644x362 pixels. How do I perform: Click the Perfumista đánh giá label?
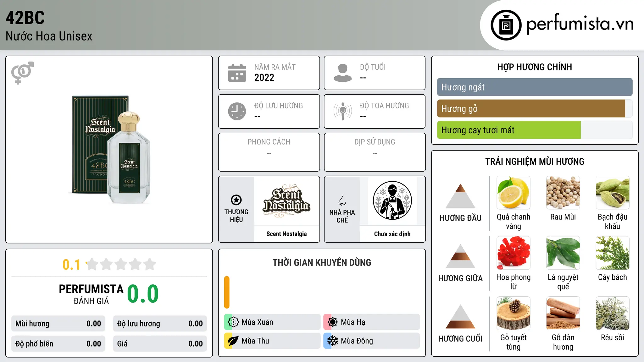(x=91, y=294)
